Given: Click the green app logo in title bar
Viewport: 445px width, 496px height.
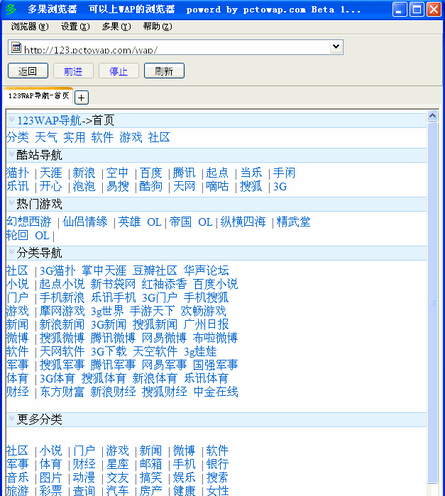Looking at the screenshot, I should tap(11, 9).
